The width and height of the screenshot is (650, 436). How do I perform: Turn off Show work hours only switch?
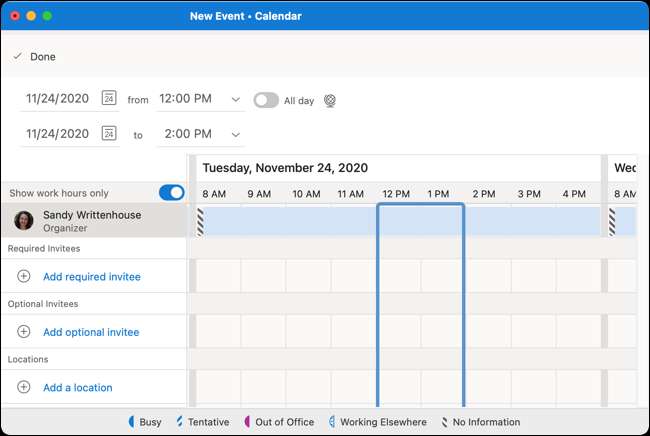coord(172,193)
